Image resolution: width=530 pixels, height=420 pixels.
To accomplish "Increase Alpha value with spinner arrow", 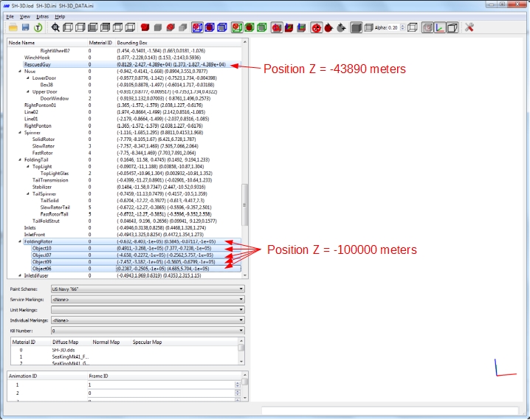I will click(402, 26).
